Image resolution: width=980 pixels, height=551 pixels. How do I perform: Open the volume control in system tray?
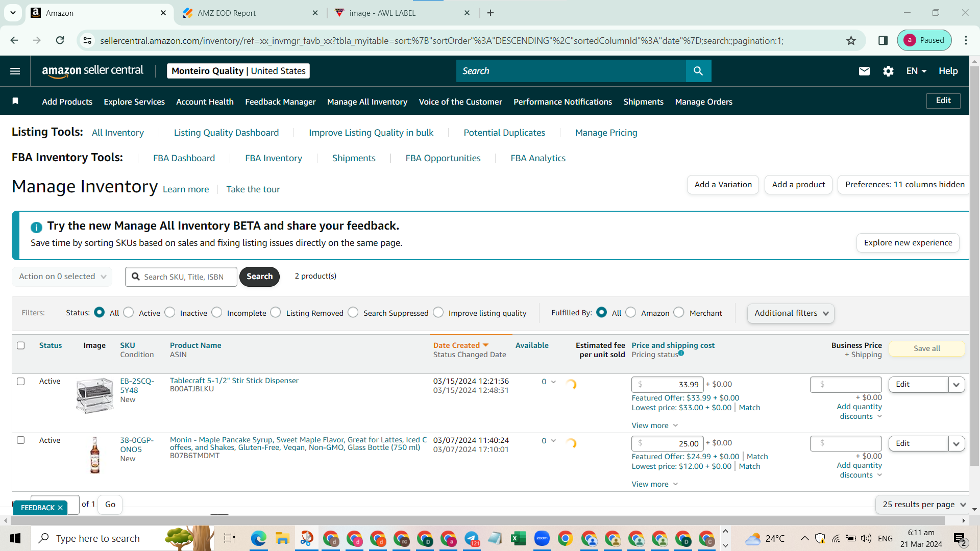click(x=866, y=538)
